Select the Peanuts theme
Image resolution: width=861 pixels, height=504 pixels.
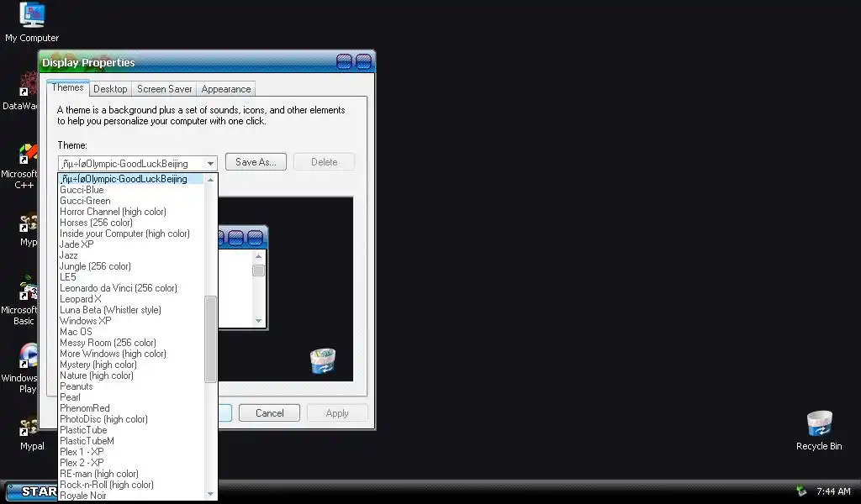coord(130,386)
